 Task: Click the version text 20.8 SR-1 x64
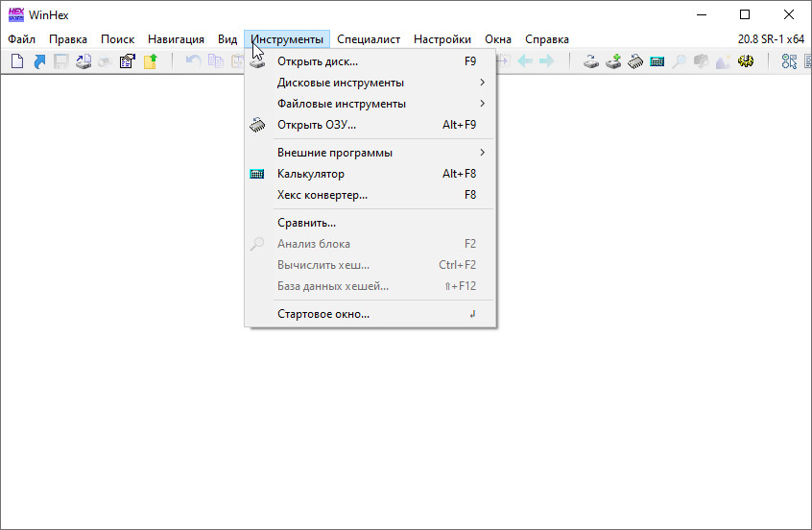[x=771, y=39]
